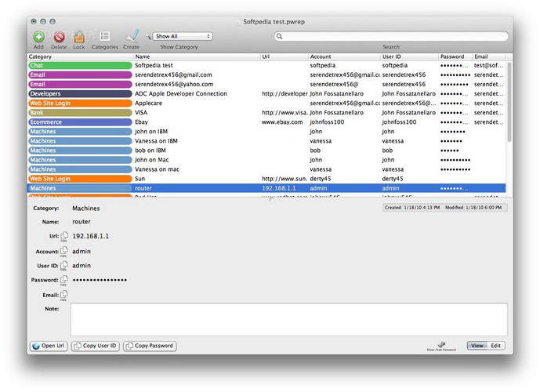This screenshot has width=540, height=392.
Task: Click the Create toolbar icon
Action: tap(132, 36)
